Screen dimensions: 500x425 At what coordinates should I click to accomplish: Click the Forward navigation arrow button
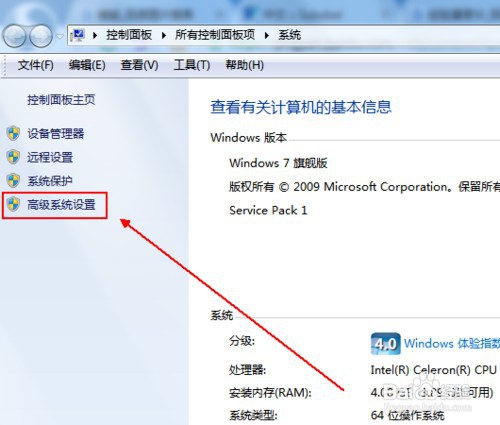tap(41, 36)
